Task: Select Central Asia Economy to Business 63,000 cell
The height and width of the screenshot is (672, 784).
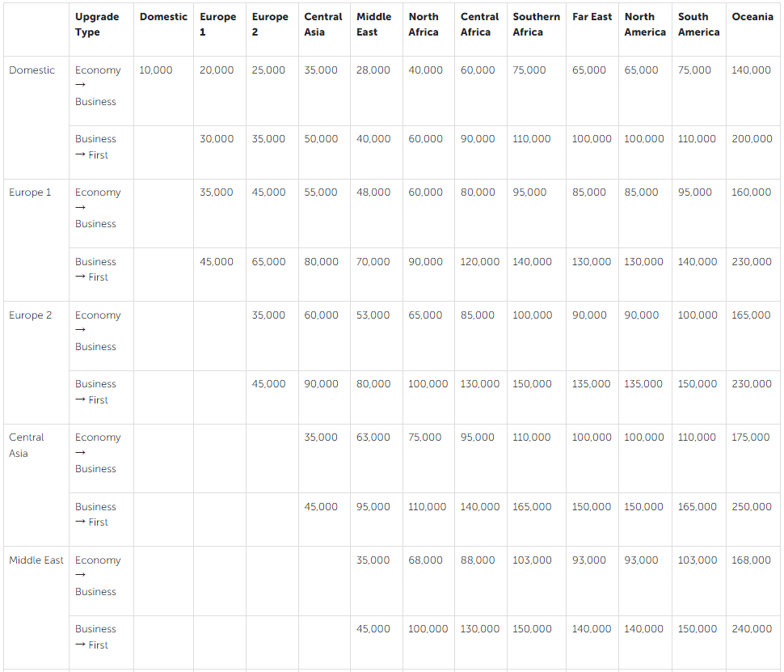Action: tap(373, 437)
